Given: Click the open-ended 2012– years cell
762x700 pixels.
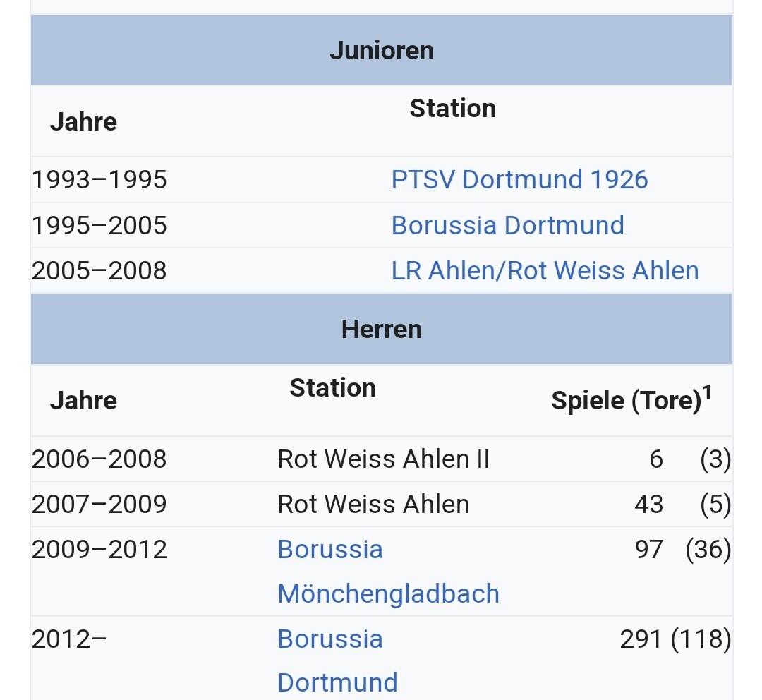Looking at the screenshot, I should coord(69,639).
